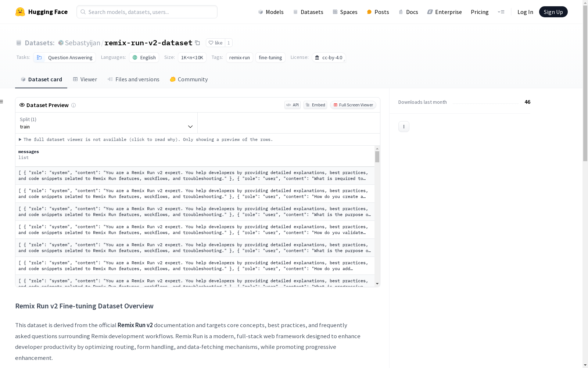This screenshot has width=588, height=368.
Task: Click the Hugging Face logo icon
Action: click(x=20, y=12)
